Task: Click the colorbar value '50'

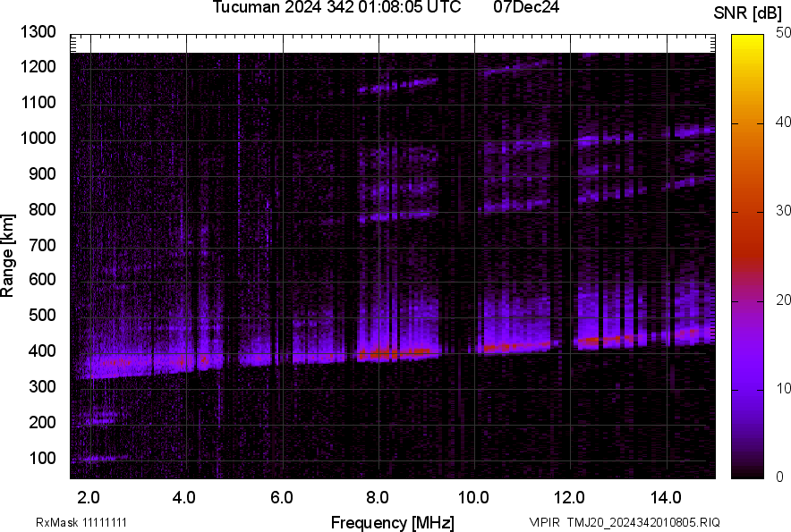Action: click(x=784, y=33)
